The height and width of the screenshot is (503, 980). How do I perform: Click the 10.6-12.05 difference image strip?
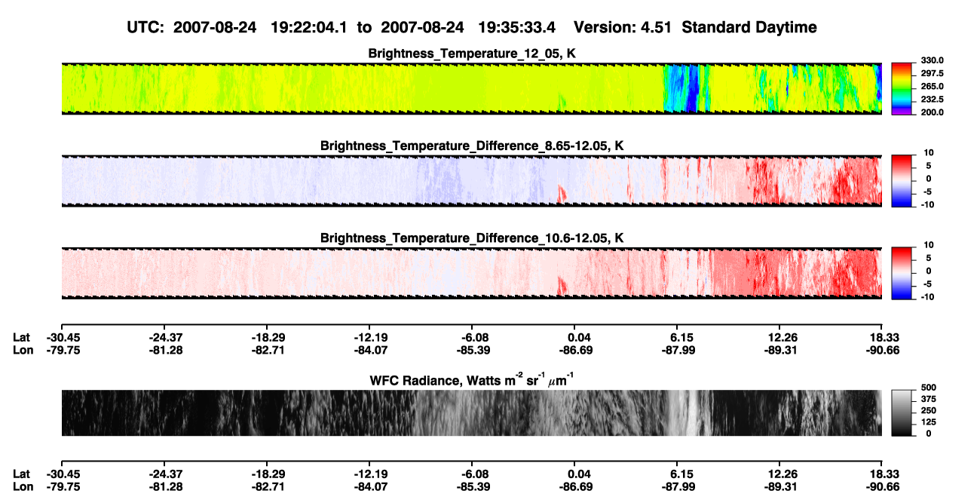tap(471, 273)
